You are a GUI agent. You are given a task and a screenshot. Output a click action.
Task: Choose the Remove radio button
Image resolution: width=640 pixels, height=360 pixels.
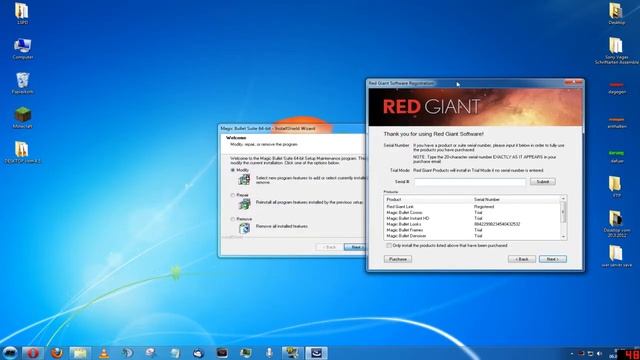pyautogui.click(x=233, y=219)
